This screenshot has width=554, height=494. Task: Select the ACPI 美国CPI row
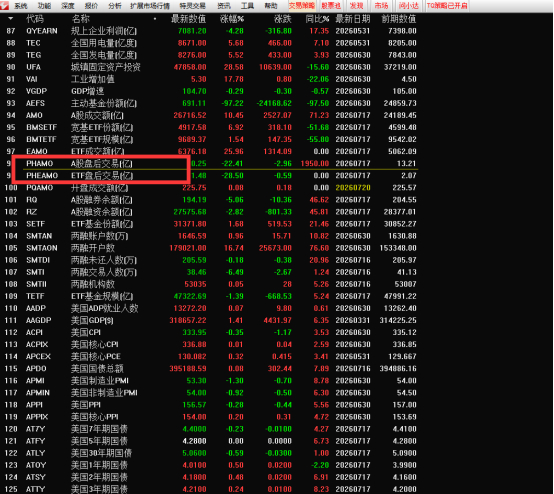(211, 333)
